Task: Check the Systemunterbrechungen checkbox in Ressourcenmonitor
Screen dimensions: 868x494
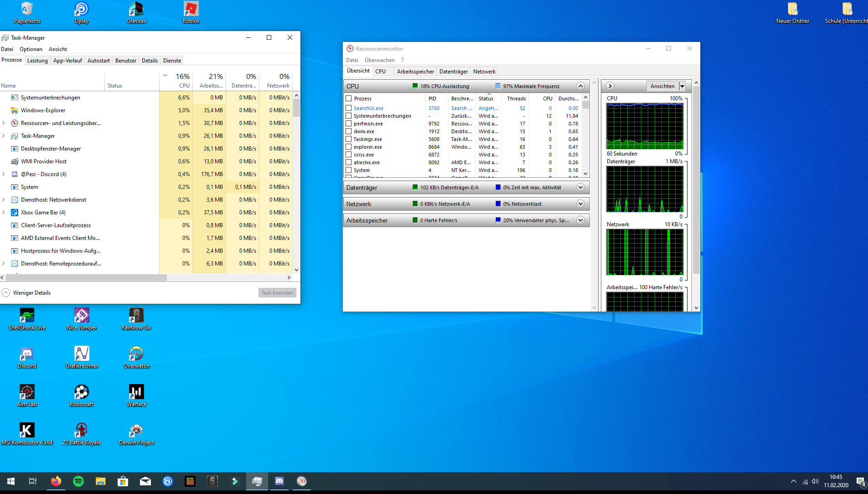Action: (x=349, y=116)
